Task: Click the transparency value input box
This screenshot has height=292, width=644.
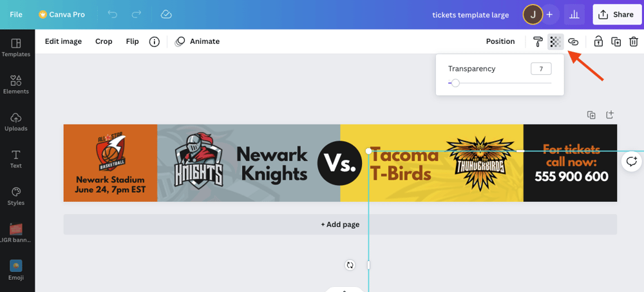Action: [x=541, y=69]
